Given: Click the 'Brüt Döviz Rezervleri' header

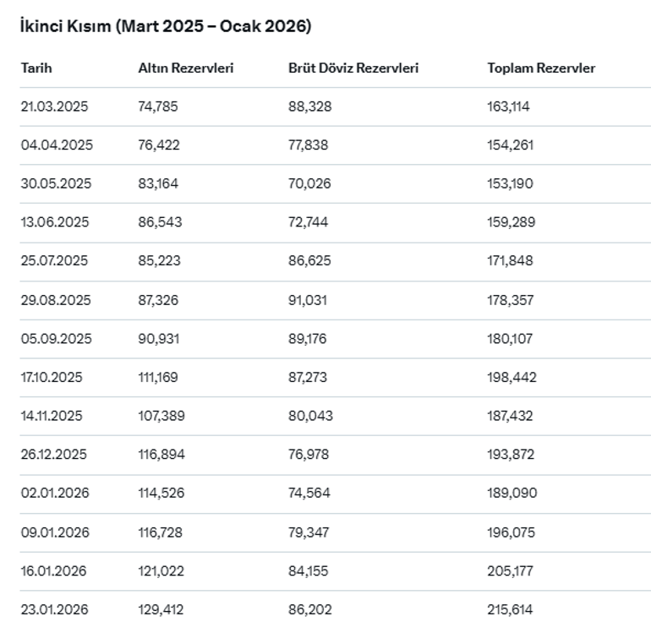Looking at the screenshot, I should [x=353, y=68].
